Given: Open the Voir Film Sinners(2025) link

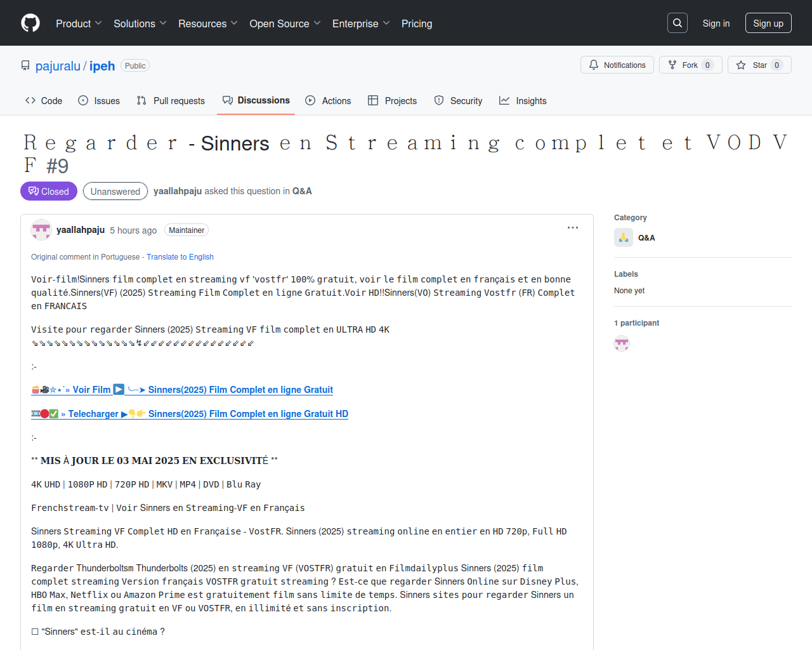Looking at the screenshot, I should point(182,390).
